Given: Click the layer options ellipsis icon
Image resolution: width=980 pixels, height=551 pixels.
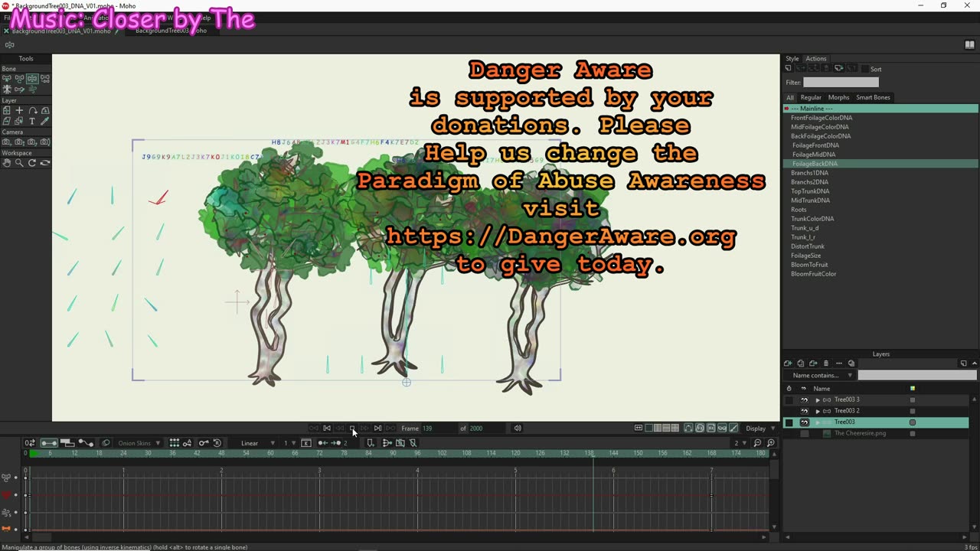Looking at the screenshot, I should pos(838,364).
